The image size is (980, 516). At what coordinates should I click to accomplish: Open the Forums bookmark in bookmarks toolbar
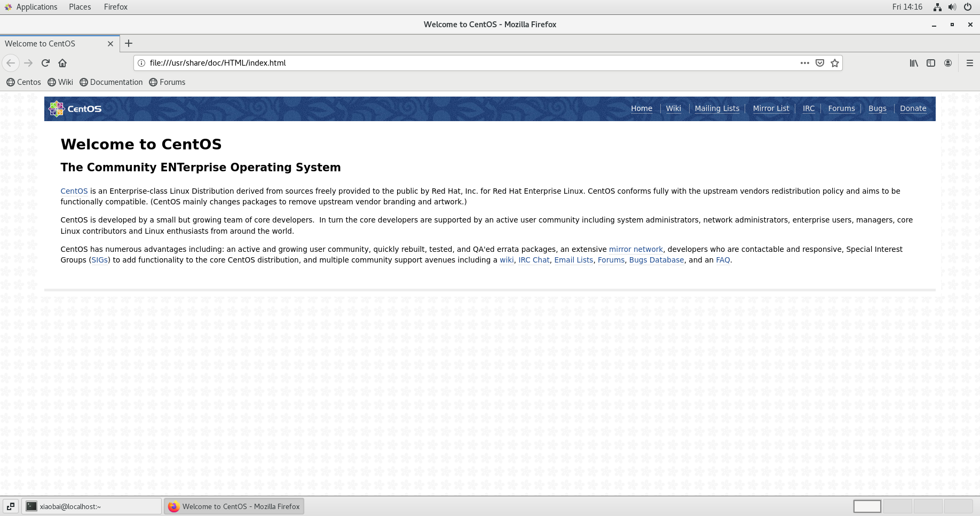point(167,82)
